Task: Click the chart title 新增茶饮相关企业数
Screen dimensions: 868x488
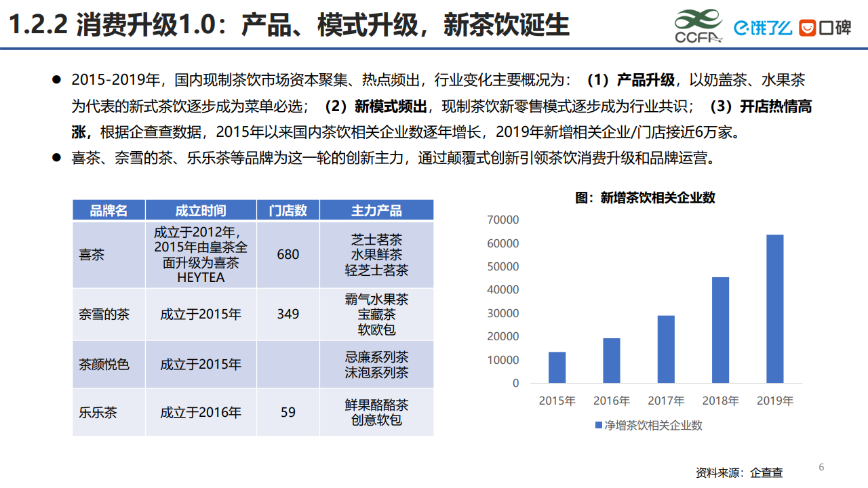Action: click(x=645, y=197)
